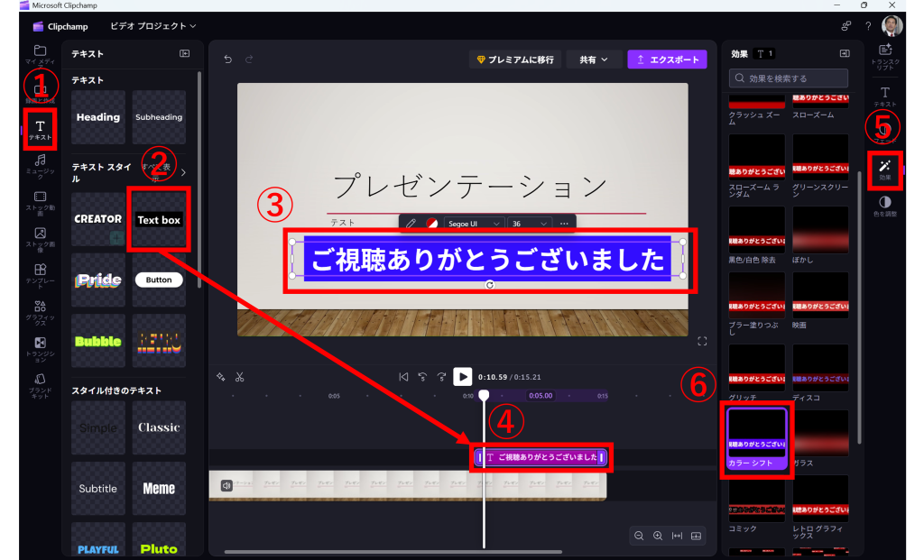The height and width of the screenshot is (560, 924).
Task: Open the Transitions sidebar tab
Action: tap(40, 349)
